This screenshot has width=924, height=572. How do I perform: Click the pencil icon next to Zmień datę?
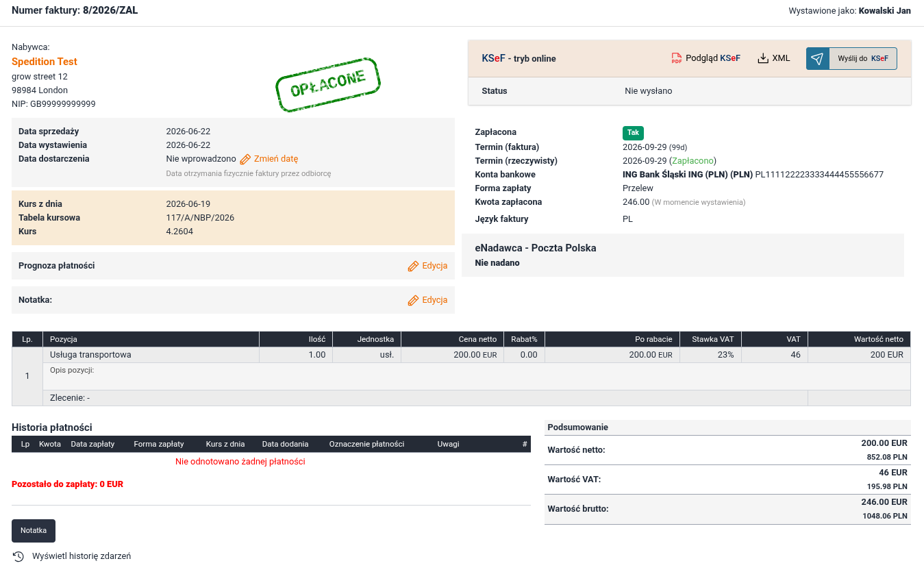click(x=245, y=159)
